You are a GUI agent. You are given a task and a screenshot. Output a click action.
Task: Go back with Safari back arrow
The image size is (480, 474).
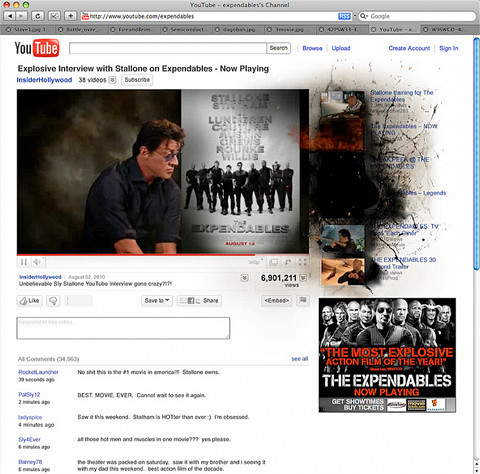[10, 16]
